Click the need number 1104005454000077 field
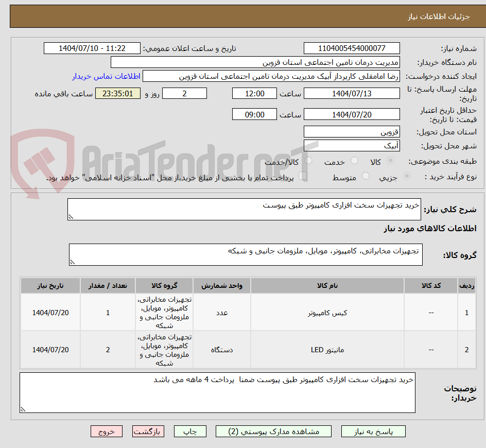The width and height of the screenshot is (486, 448). [352, 48]
